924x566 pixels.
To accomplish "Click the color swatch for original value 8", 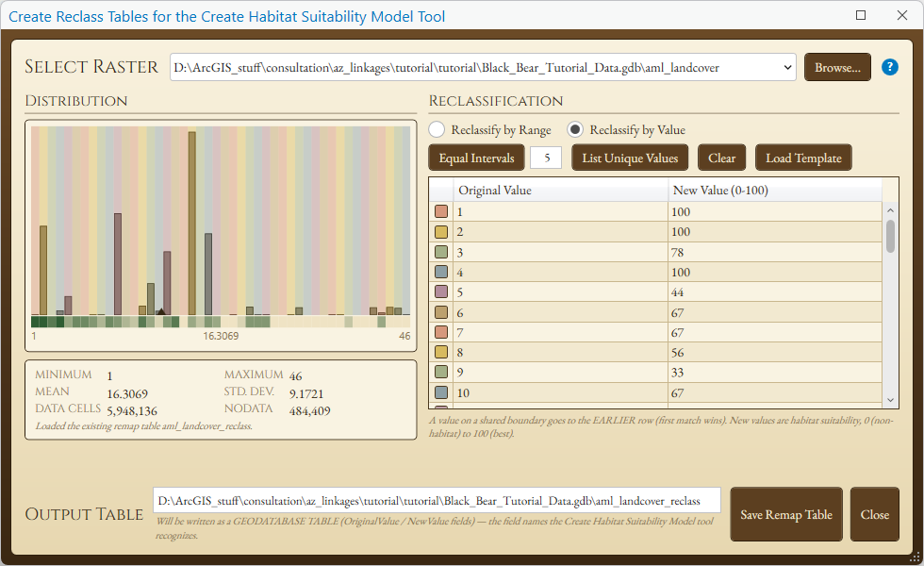I will pyautogui.click(x=441, y=353).
